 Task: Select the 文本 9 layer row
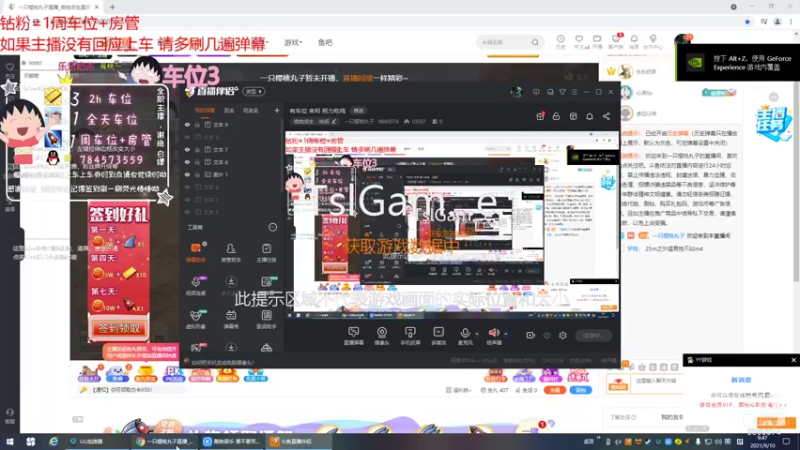(x=232, y=125)
